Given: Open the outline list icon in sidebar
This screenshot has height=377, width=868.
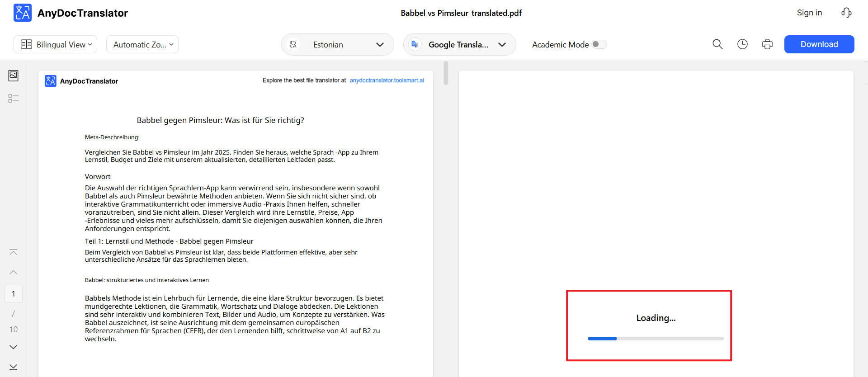Looking at the screenshot, I should point(14,98).
